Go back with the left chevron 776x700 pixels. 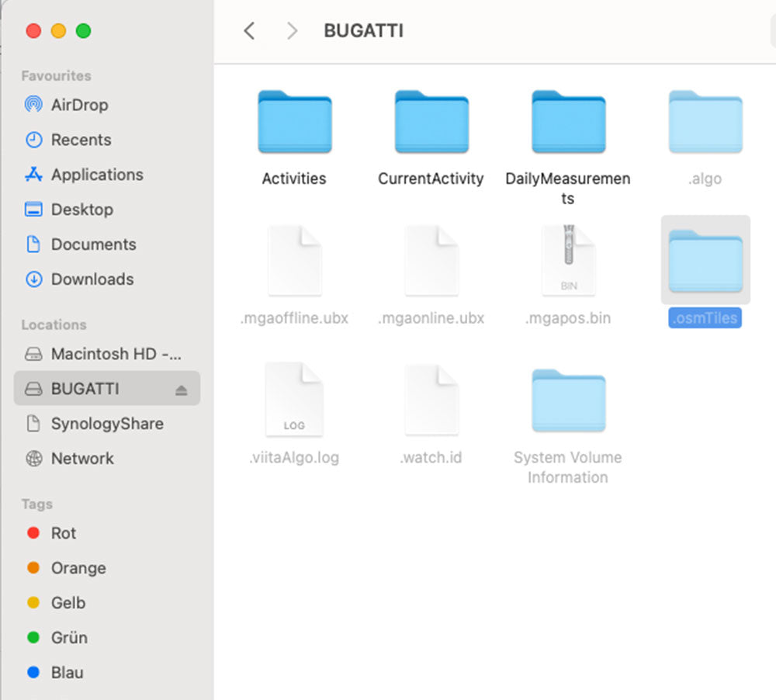[249, 31]
